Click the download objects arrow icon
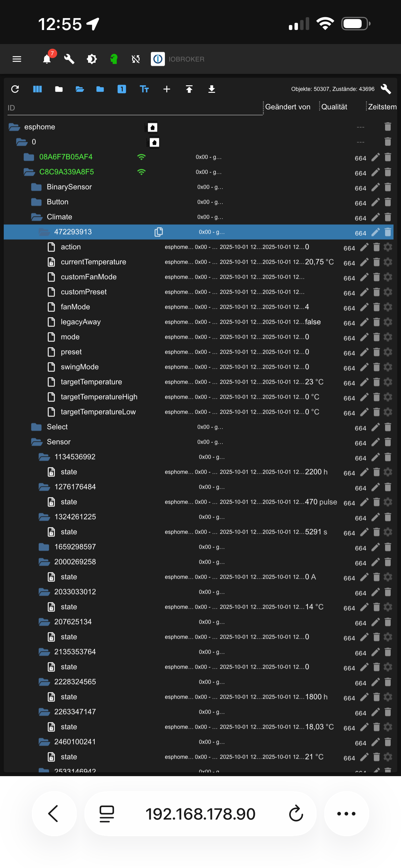This screenshot has width=401, height=868. (211, 89)
